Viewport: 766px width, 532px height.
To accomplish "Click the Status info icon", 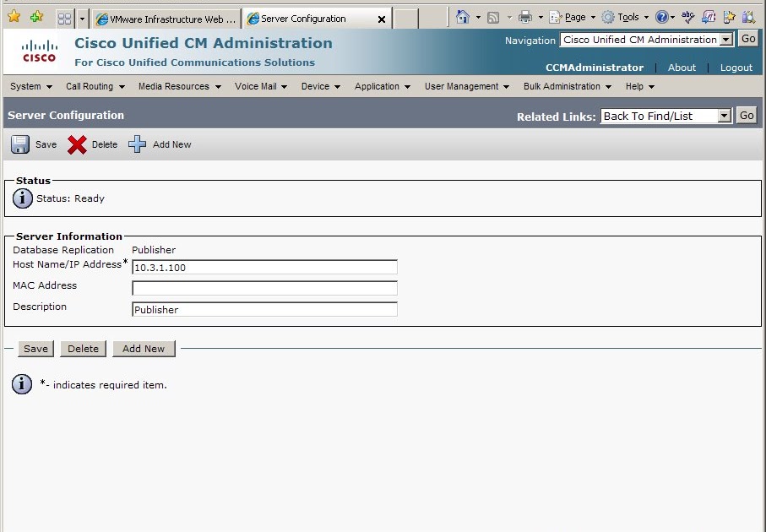I will coord(23,198).
